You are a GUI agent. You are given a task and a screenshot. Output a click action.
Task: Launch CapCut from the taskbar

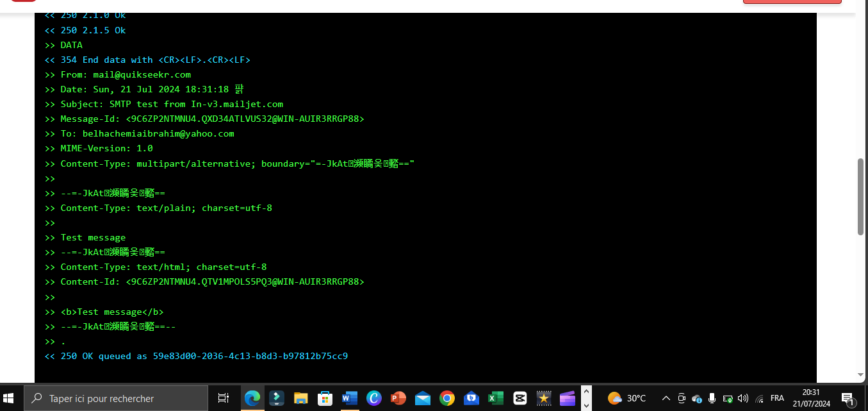(520, 398)
